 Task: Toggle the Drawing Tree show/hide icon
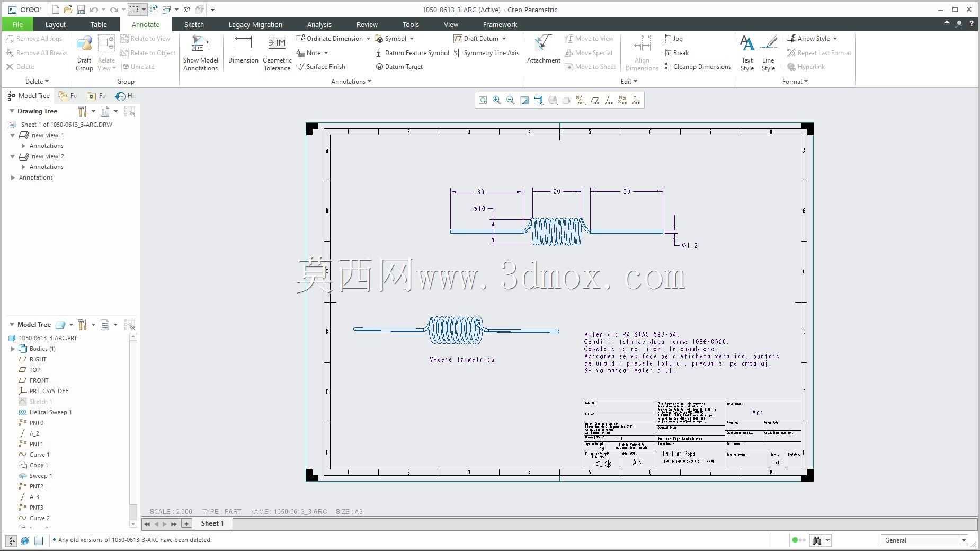click(130, 111)
